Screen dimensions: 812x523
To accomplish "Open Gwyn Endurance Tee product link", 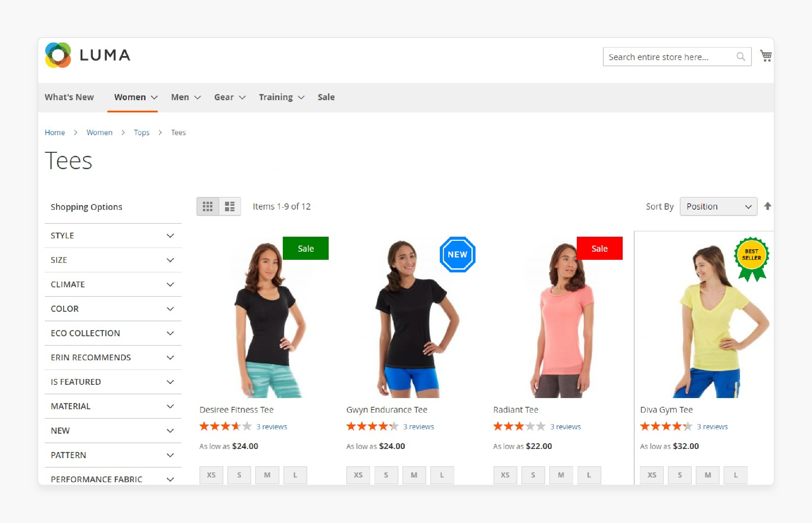I will coord(387,410).
